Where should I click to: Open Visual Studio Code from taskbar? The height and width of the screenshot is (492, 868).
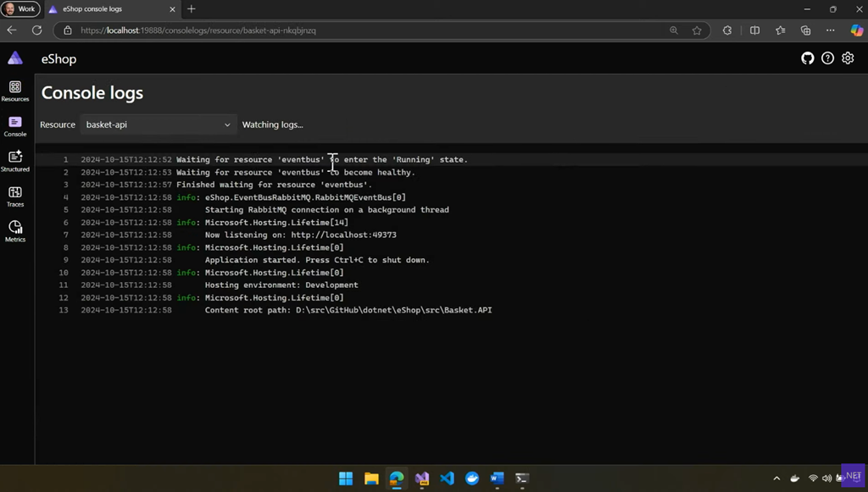(447, 478)
